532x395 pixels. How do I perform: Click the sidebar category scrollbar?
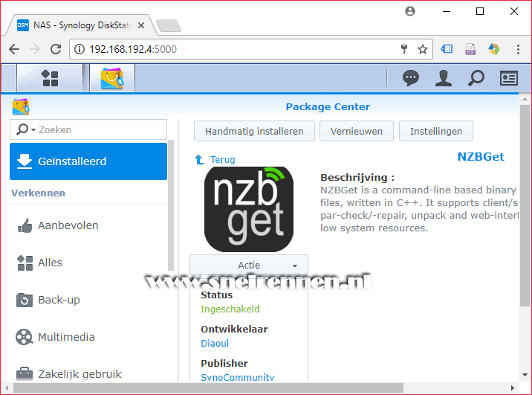(x=171, y=205)
